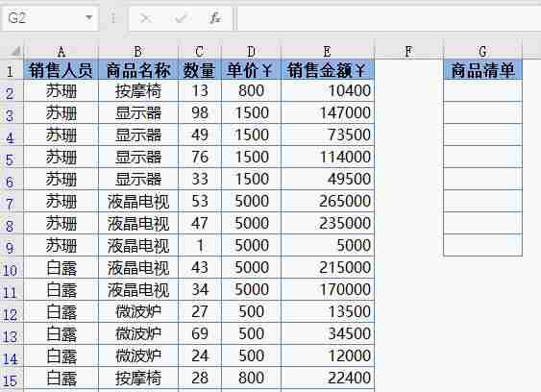Select the cell containing 13500
The height and width of the screenshot is (392, 541).
click(x=328, y=311)
